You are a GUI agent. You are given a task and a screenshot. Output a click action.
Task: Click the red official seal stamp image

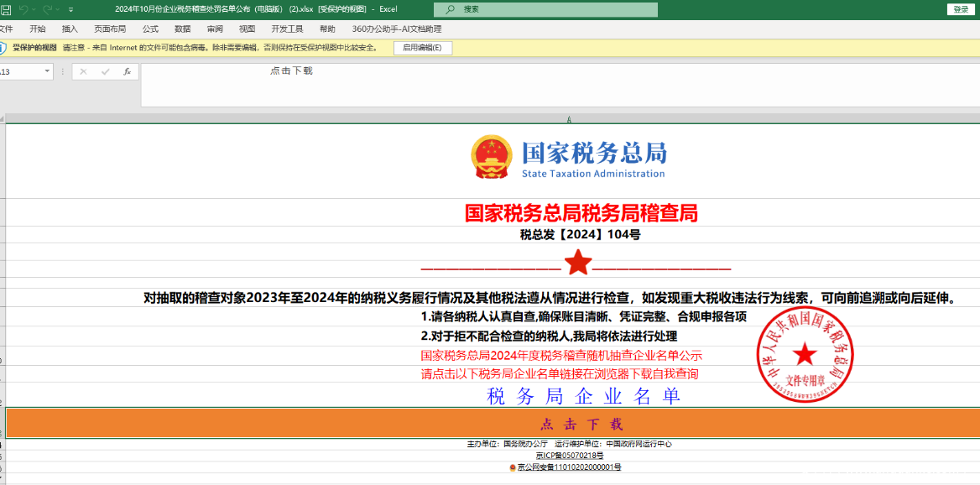[x=804, y=353]
